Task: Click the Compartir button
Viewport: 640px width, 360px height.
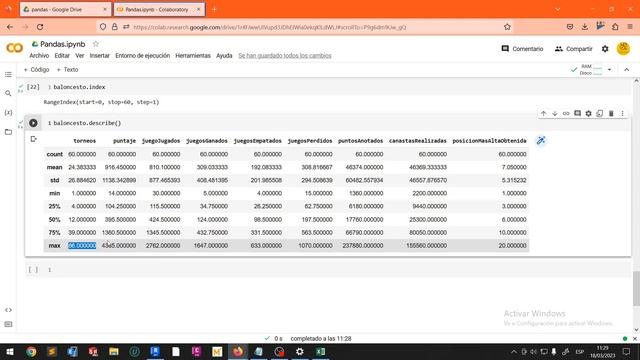Action: tap(573, 49)
